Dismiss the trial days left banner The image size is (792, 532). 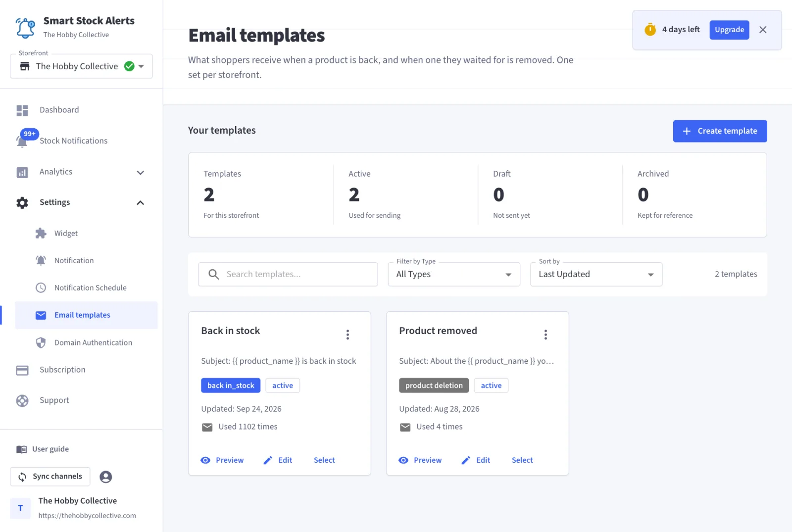click(x=763, y=30)
